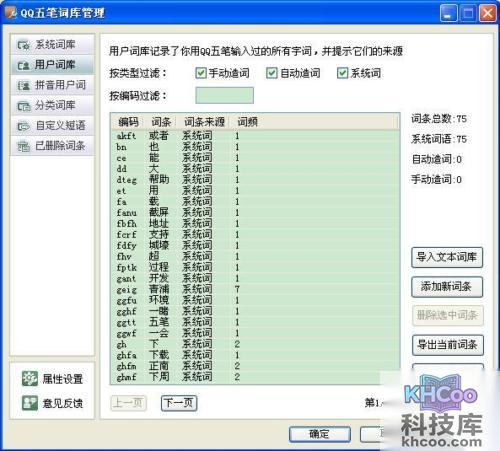The height and width of the screenshot is (451, 500).
Task: Open 属性设置 link
Action: 62,379
